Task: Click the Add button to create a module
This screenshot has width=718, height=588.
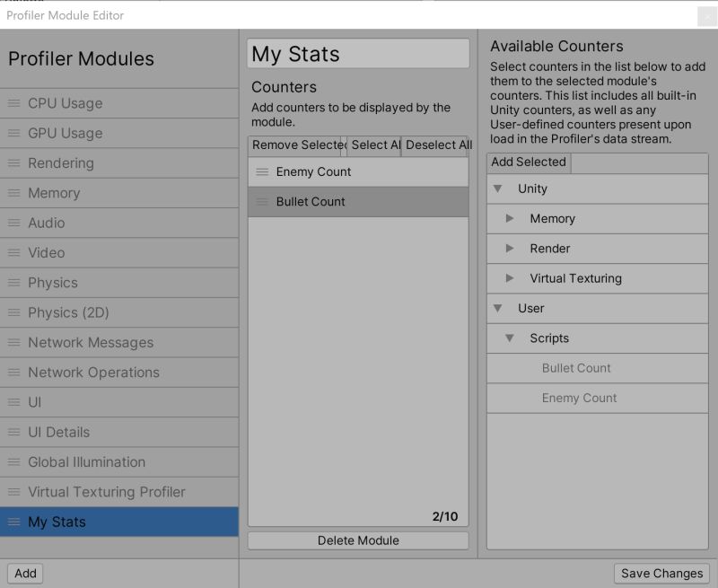Action: [x=25, y=574]
